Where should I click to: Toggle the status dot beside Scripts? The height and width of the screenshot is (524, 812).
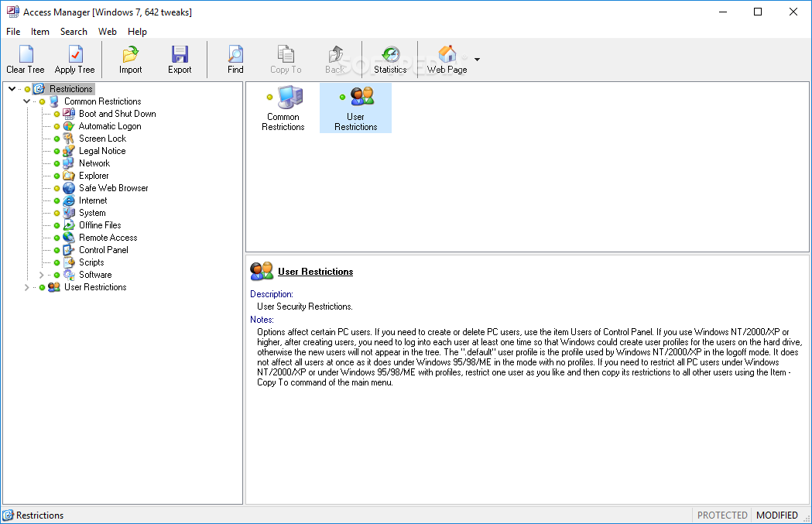click(x=57, y=263)
